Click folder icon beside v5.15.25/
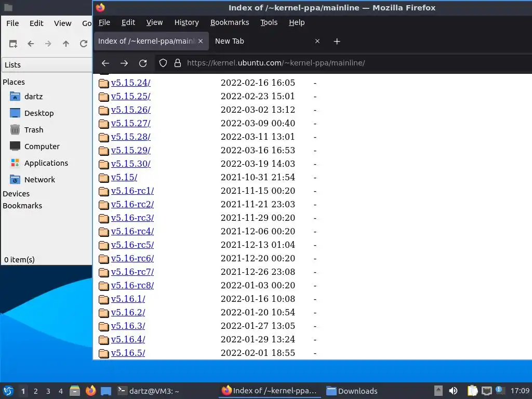 [104, 97]
